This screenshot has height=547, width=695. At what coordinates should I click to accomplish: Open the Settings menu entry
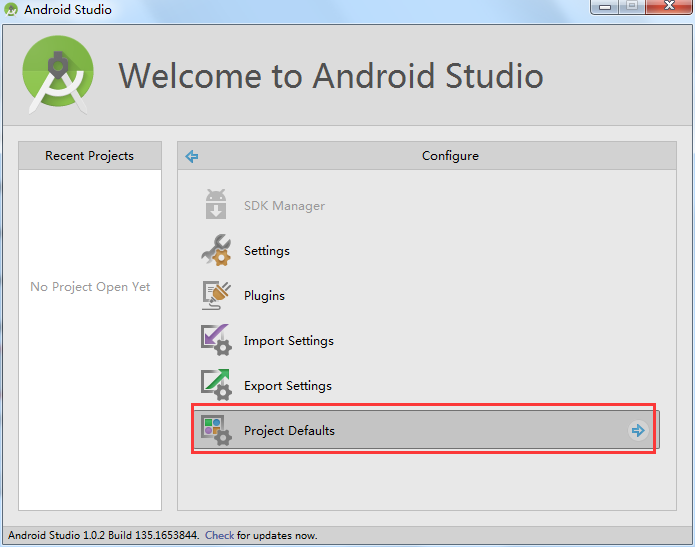click(267, 251)
